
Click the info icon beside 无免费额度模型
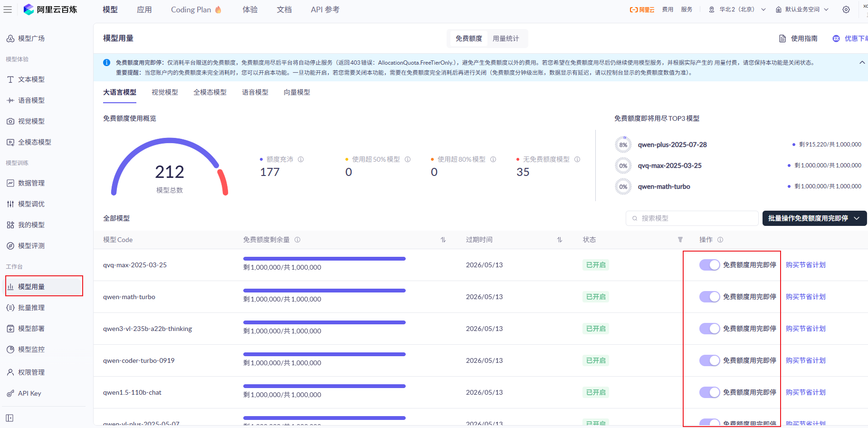coord(577,159)
